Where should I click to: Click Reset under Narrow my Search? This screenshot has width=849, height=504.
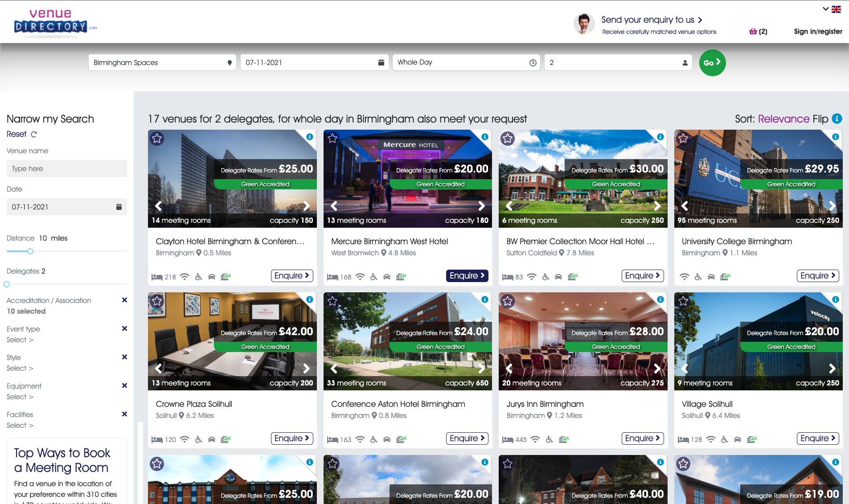(x=16, y=134)
